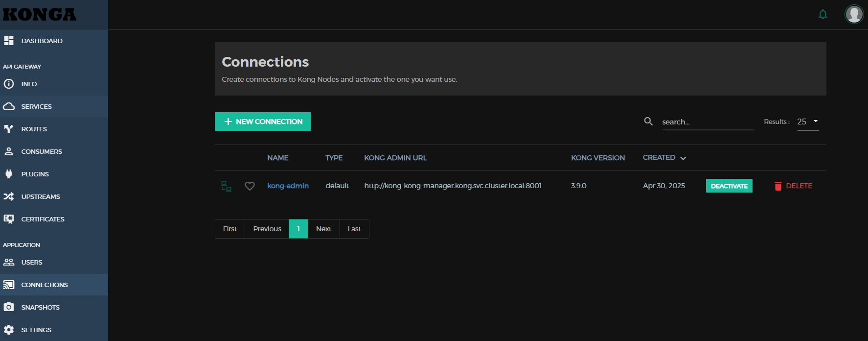The height and width of the screenshot is (341, 868).
Task: Click the Routes fork icon
Action: 9,129
